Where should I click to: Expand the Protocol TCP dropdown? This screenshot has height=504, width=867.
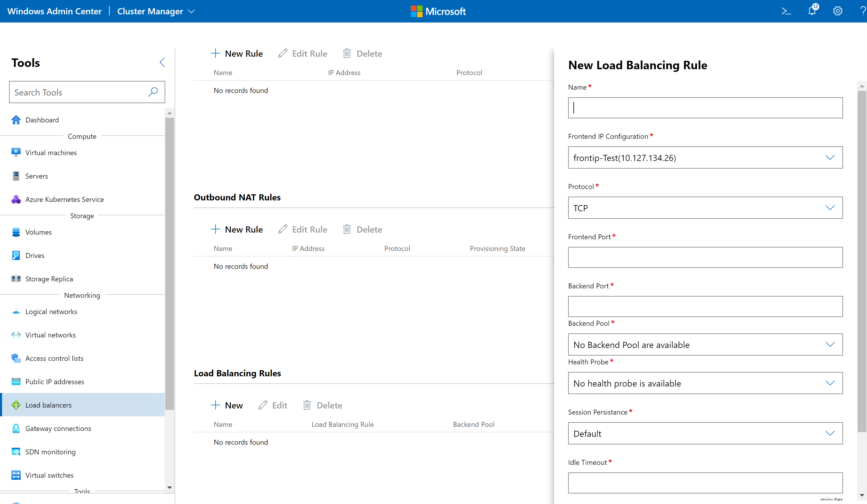point(705,208)
